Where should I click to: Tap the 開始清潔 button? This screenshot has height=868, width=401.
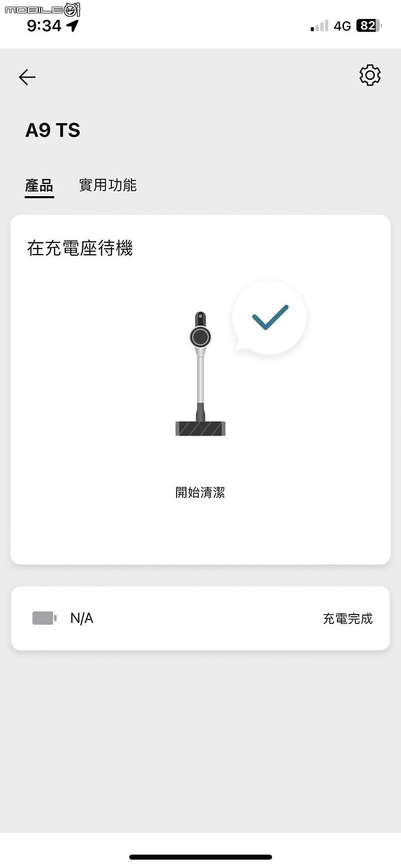pos(200,492)
